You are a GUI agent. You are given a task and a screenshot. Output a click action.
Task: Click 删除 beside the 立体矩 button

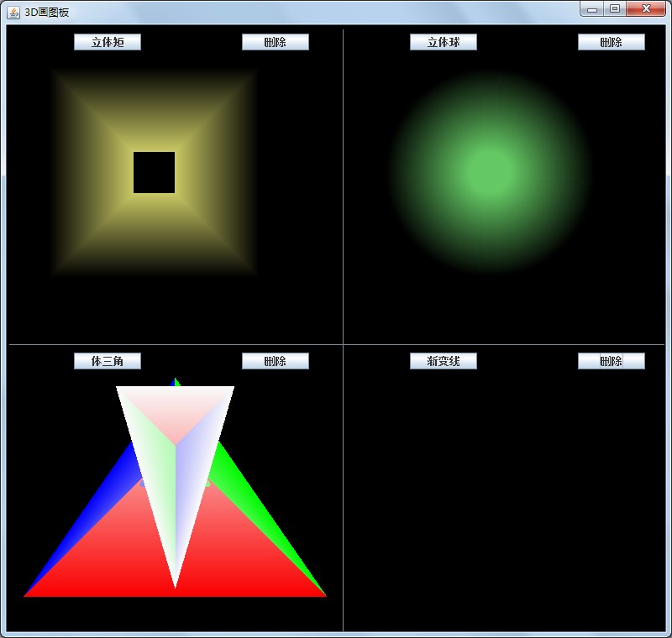coord(276,42)
